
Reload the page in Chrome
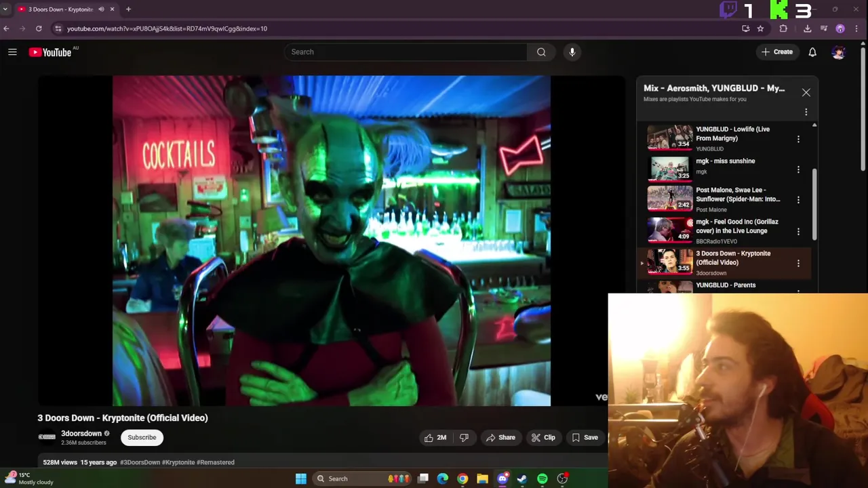pyautogui.click(x=39, y=28)
